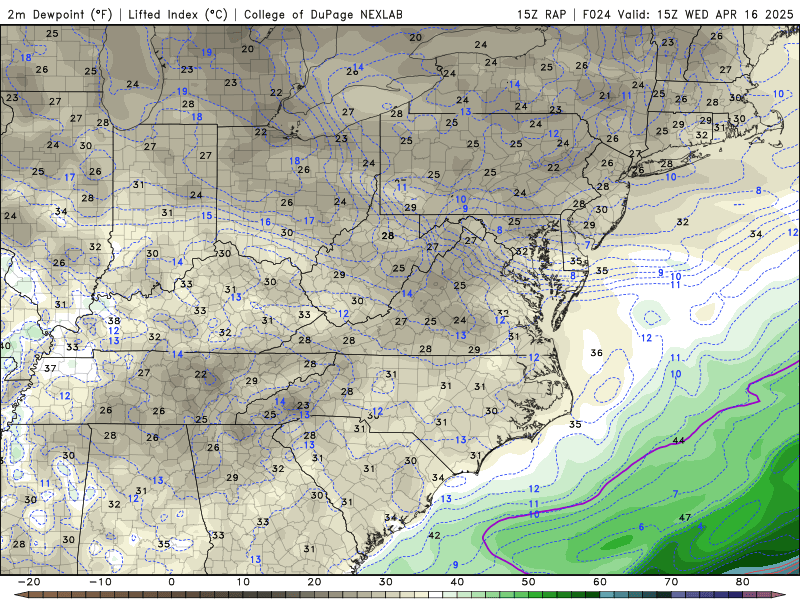Click the 80 label on the color scale
This screenshot has height=600, width=800.
click(x=743, y=582)
